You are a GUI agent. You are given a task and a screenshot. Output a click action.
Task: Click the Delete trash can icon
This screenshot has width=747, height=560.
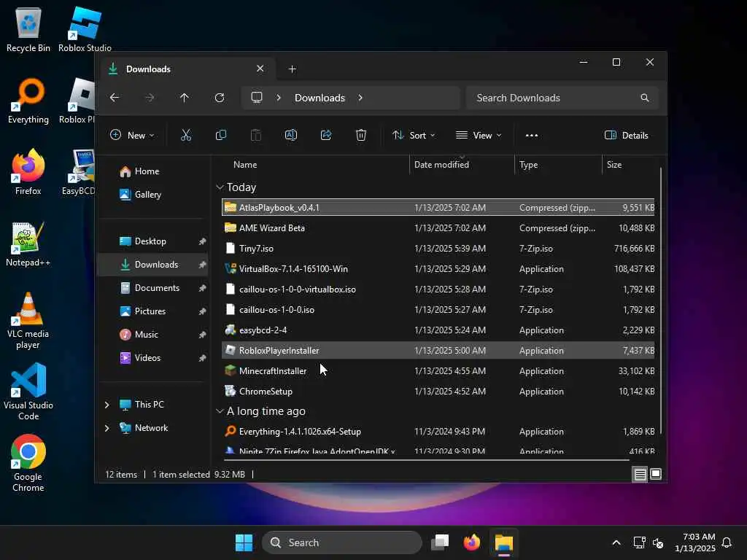click(x=361, y=135)
